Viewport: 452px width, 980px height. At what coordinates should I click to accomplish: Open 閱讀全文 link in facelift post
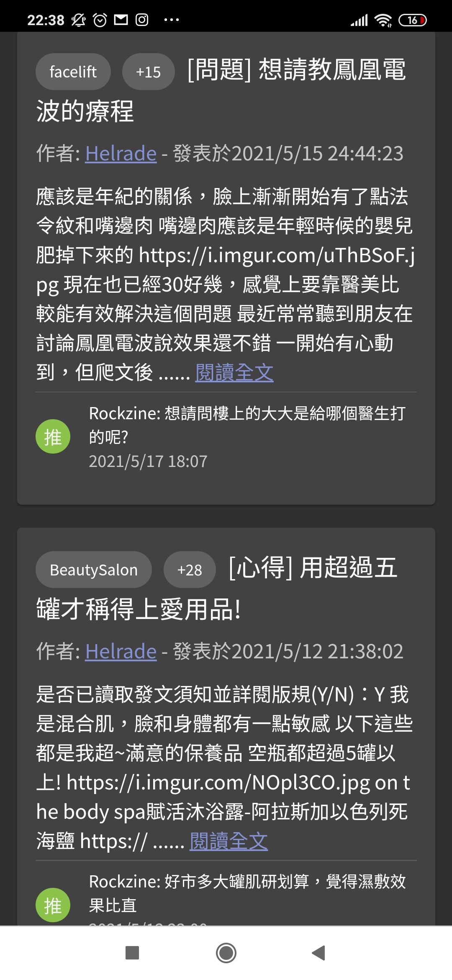point(234,372)
